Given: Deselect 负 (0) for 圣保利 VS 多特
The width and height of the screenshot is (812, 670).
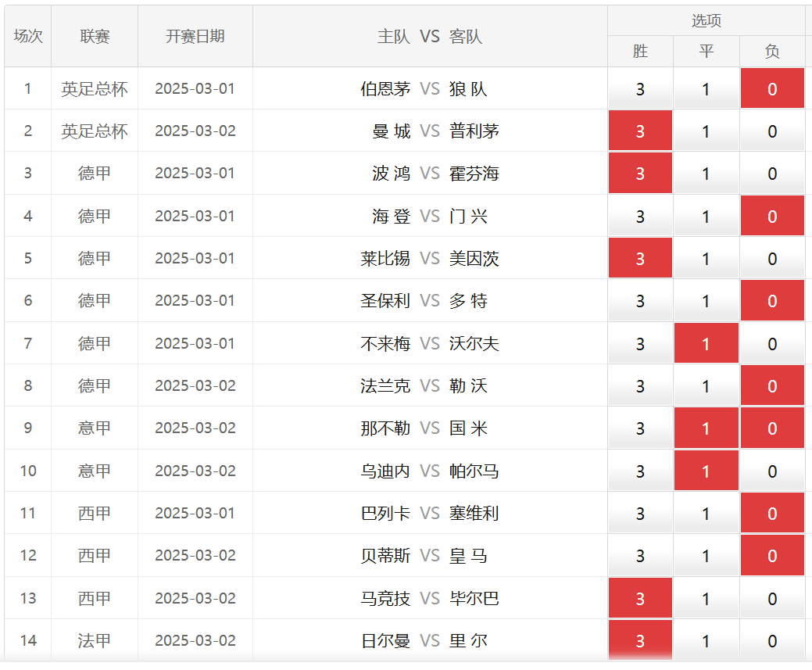Looking at the screenshot, I should [x=772, y=300].
